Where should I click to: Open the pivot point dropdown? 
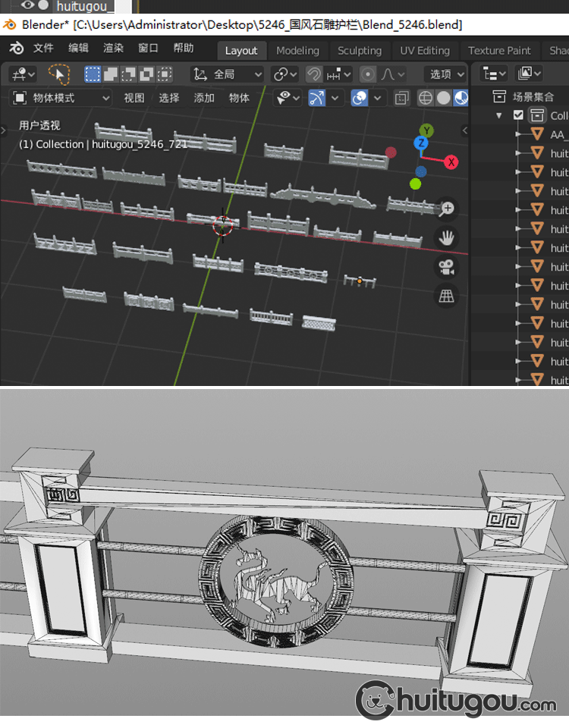click(x=284, y=74)
